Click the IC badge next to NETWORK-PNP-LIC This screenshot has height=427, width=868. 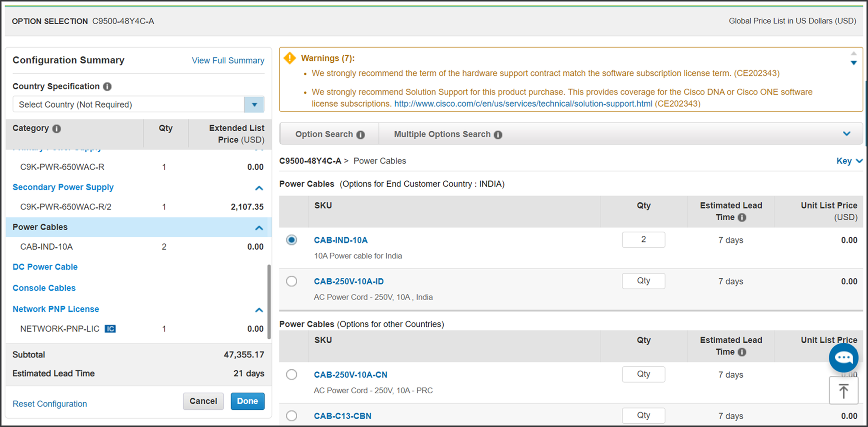tap(110, 329)
